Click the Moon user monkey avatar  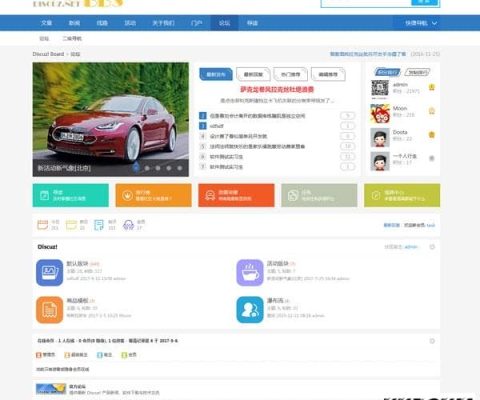(380, 113)
